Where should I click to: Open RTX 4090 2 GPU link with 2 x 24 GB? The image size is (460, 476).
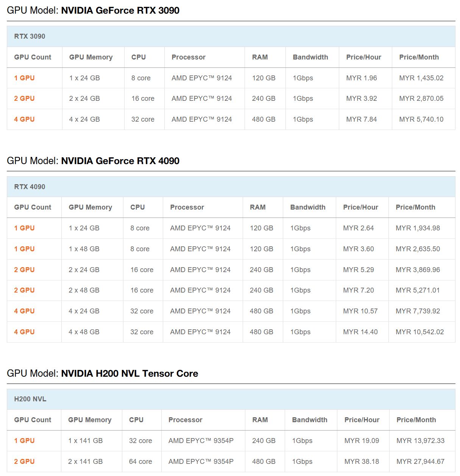(x=24, y=270)
